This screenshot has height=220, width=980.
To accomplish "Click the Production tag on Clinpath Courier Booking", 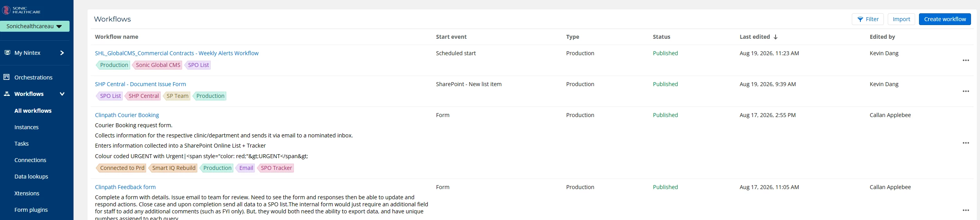I will click(x=217, y=168).
